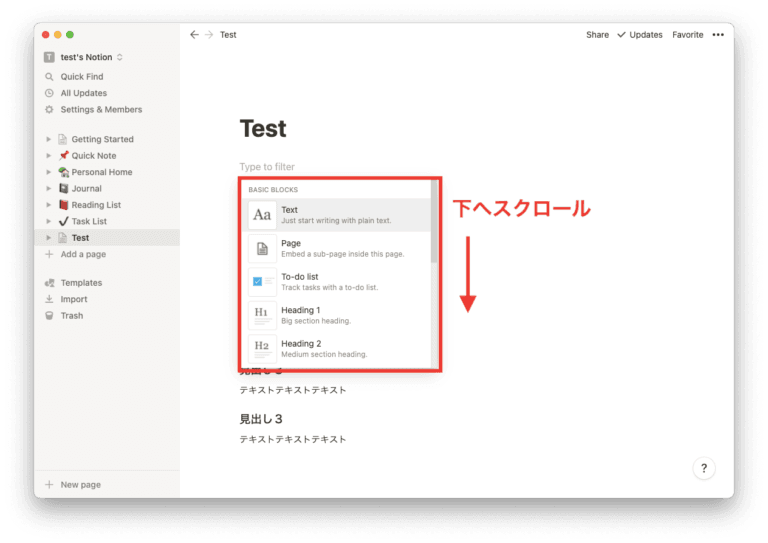Viewport: 768px width, 543px height.
Task: Click the Quick Find search icon
Action: 50,77
